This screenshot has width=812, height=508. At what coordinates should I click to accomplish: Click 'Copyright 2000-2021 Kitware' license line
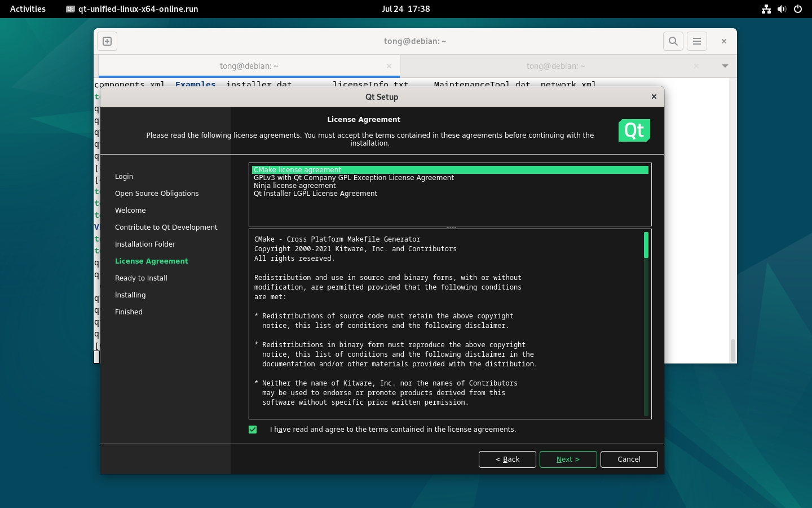(355, 249)
